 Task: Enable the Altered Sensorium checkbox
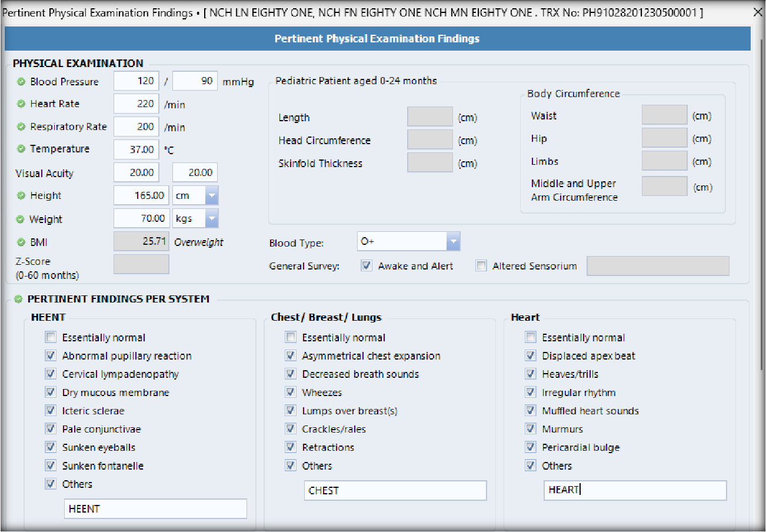(481, 266)
